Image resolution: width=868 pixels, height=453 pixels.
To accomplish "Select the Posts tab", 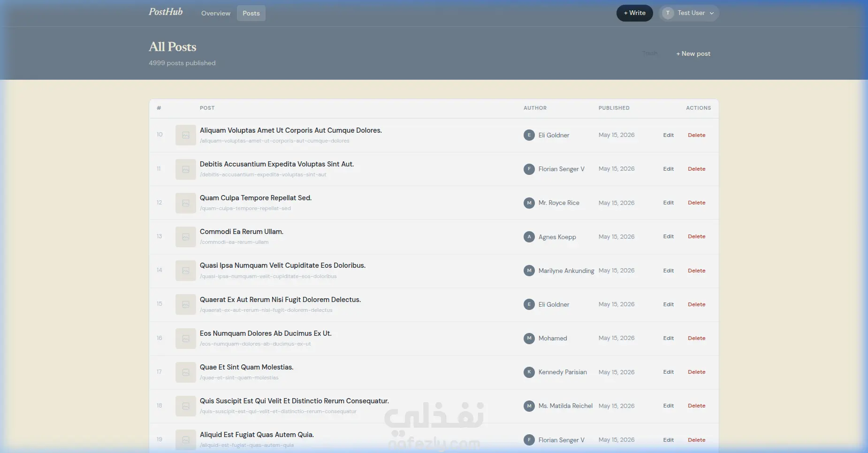I will (251, 13).
